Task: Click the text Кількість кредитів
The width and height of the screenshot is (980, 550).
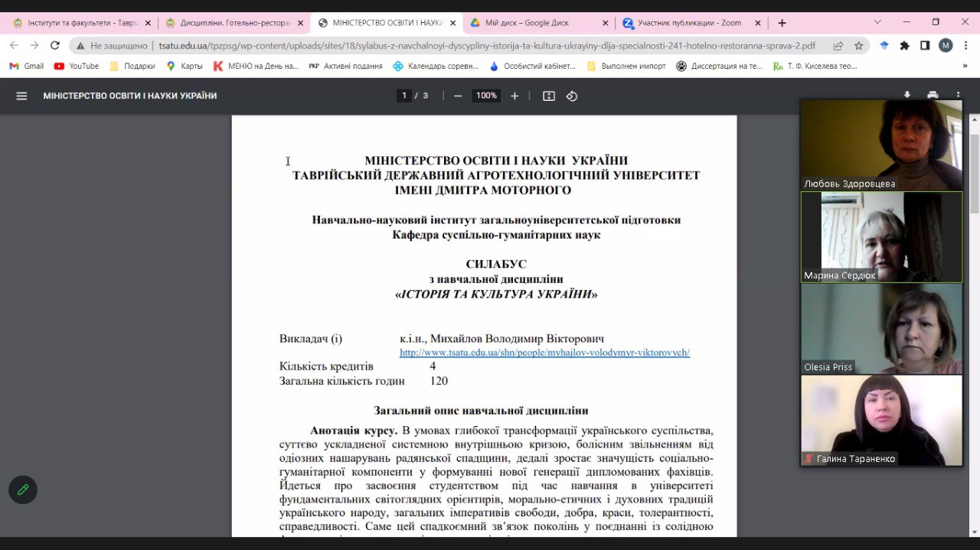Action: pyautogui.click(x=326, y=366)
